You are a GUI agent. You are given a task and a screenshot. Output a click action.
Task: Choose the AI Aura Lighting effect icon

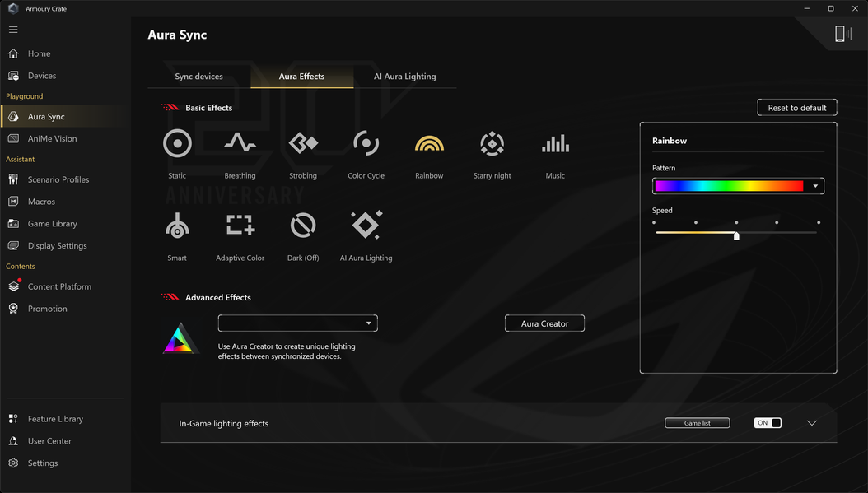(366, 225)
